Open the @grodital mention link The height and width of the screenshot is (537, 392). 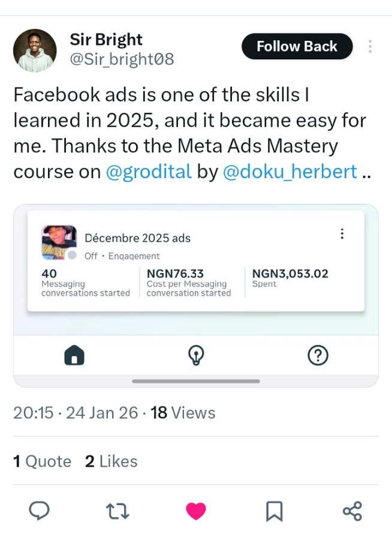(149, 172)
